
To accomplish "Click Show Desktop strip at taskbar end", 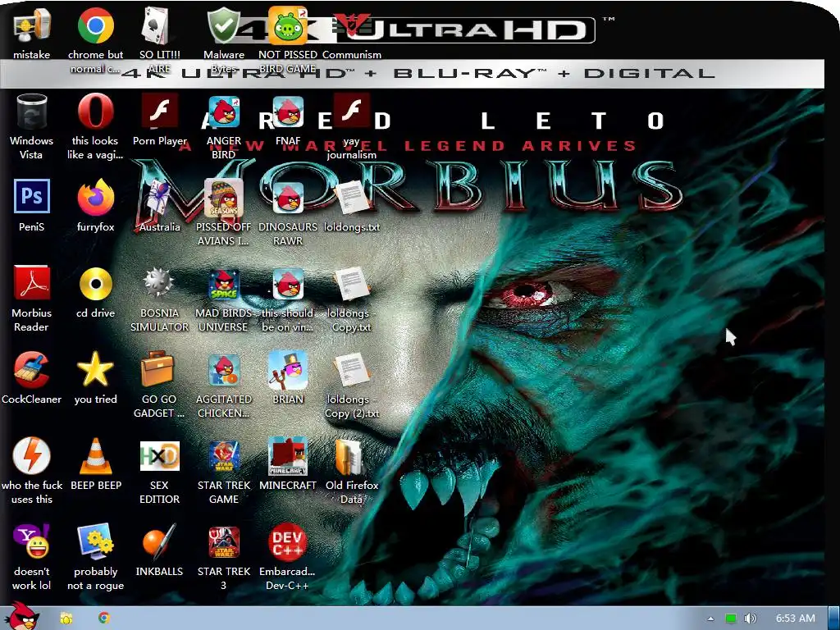I will coord(833,619).
